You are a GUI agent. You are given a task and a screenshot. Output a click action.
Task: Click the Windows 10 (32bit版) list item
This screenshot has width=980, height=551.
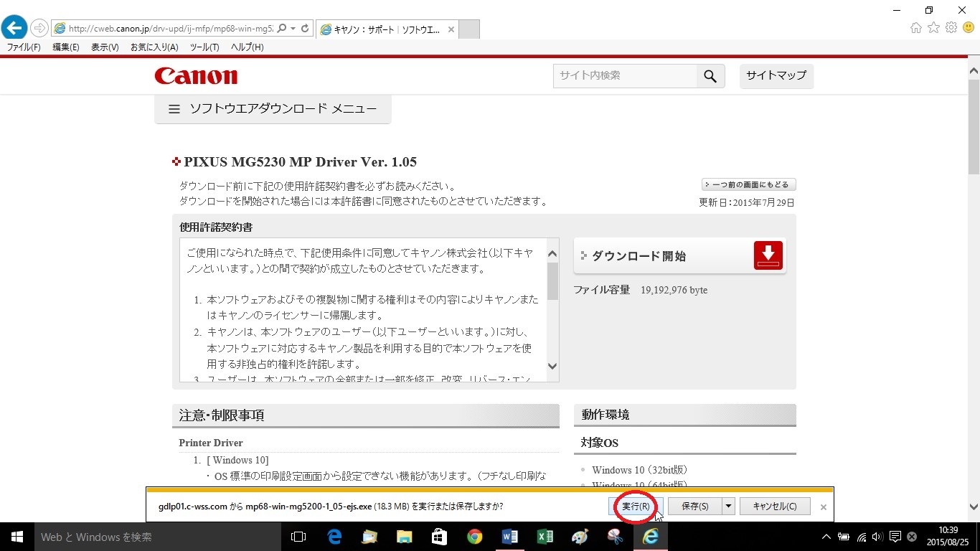[x=640, y=470]
